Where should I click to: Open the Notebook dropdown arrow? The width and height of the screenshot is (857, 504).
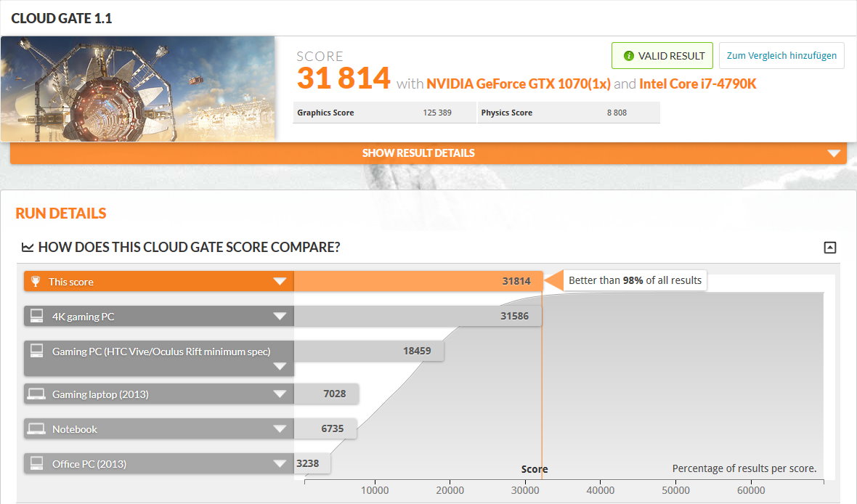[x=280, y=429]
